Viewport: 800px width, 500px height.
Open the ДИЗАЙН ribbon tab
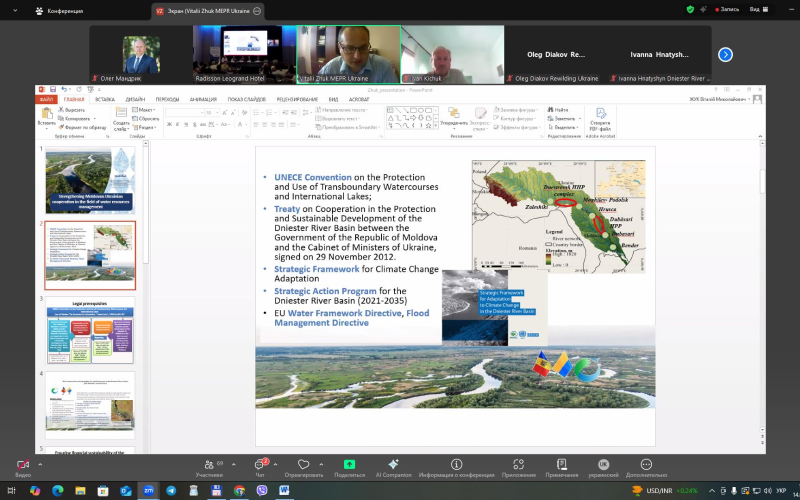135,99
